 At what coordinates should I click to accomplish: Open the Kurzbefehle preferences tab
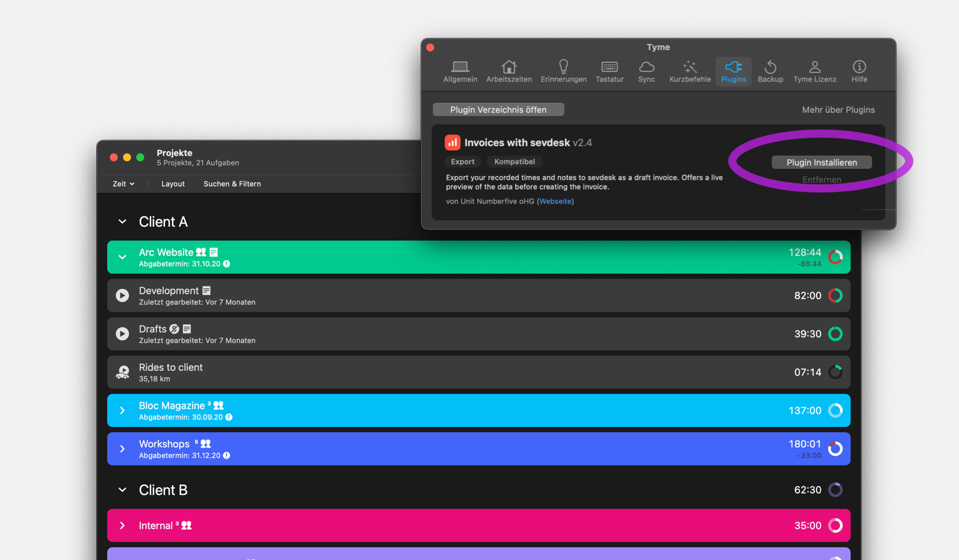pos(690,72)
